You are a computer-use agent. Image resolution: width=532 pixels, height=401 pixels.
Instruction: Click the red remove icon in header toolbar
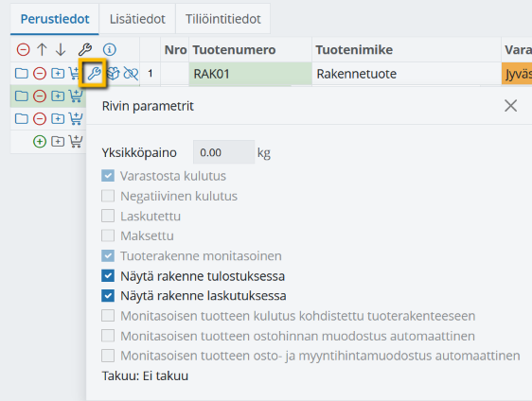pyautogui.click(x=24, y=49)
